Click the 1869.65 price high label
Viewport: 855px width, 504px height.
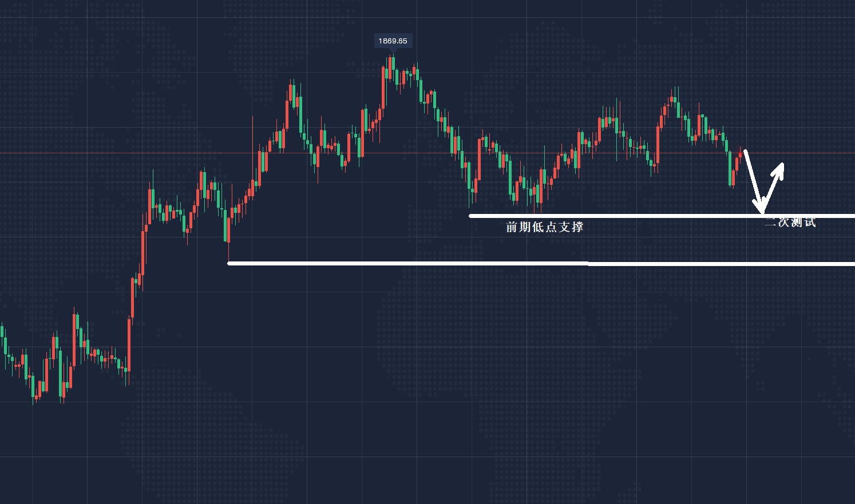click(x=393, y=41)
